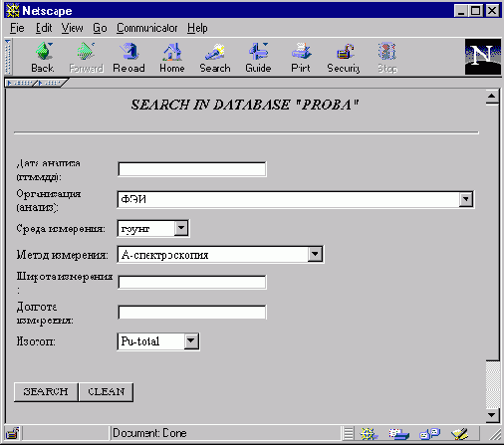Click the Netscape N logo

(483, 57)
